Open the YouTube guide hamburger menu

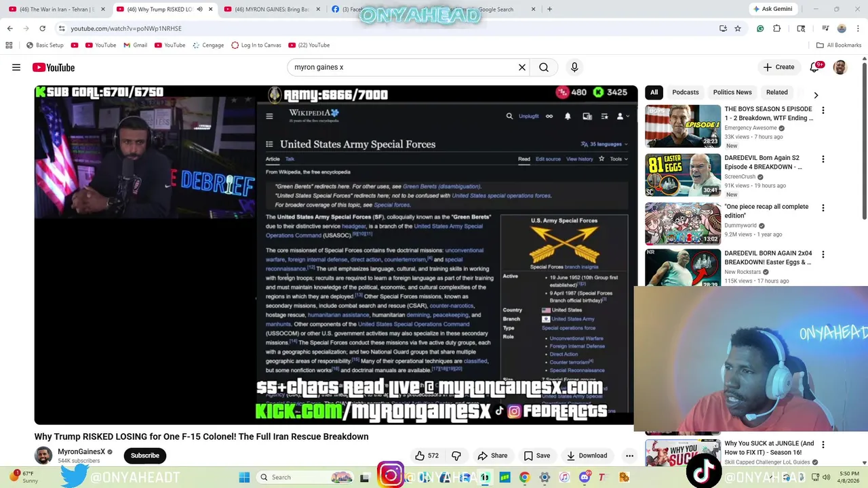(16, 67)
